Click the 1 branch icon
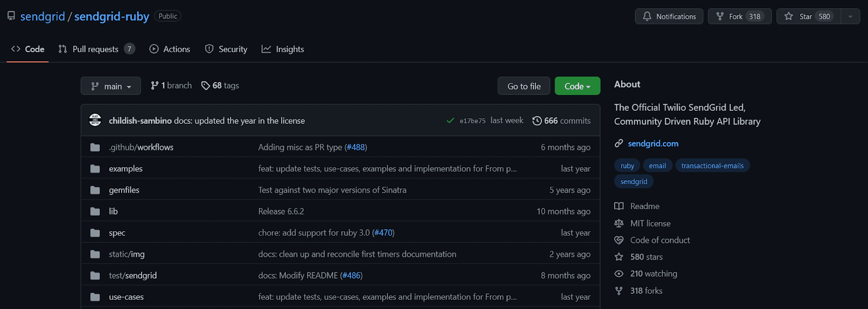 click(x=155, y=86)
